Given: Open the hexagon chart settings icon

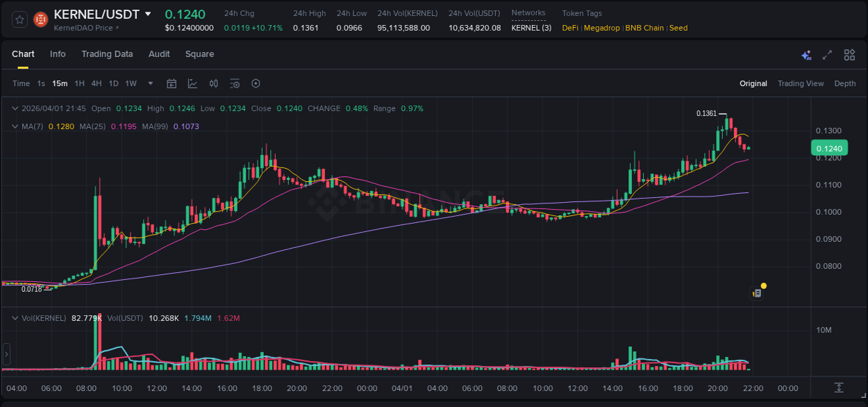Looking at the screenshot, I should [256, 83].
